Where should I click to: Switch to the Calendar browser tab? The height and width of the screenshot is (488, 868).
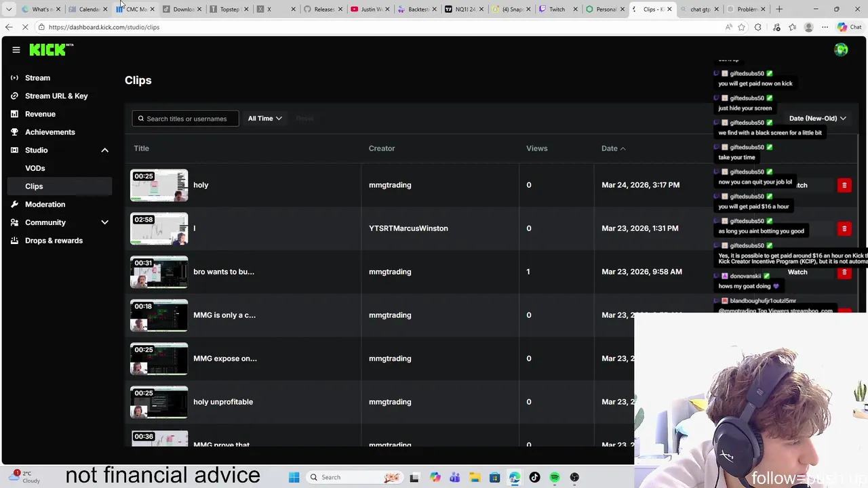[88, 9]
